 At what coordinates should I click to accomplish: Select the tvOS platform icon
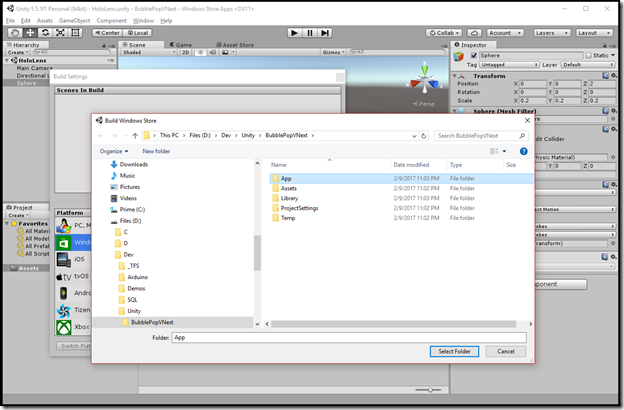click(64, 277)
